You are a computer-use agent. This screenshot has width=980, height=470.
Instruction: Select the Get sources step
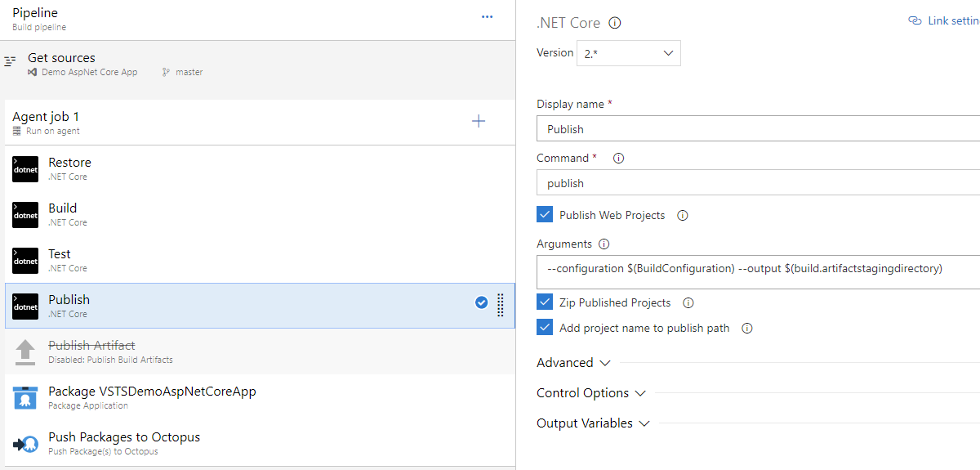(x=257, y=64)
